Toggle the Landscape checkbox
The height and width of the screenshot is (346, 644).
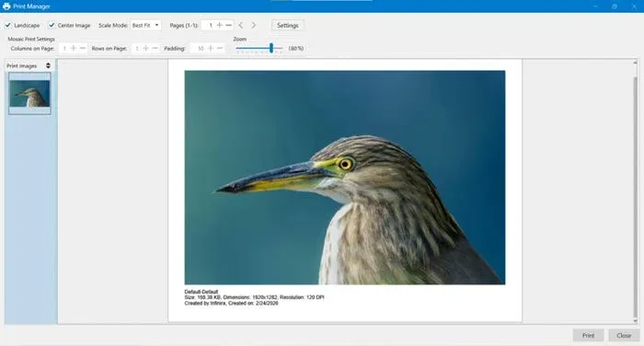coord(7,26)
